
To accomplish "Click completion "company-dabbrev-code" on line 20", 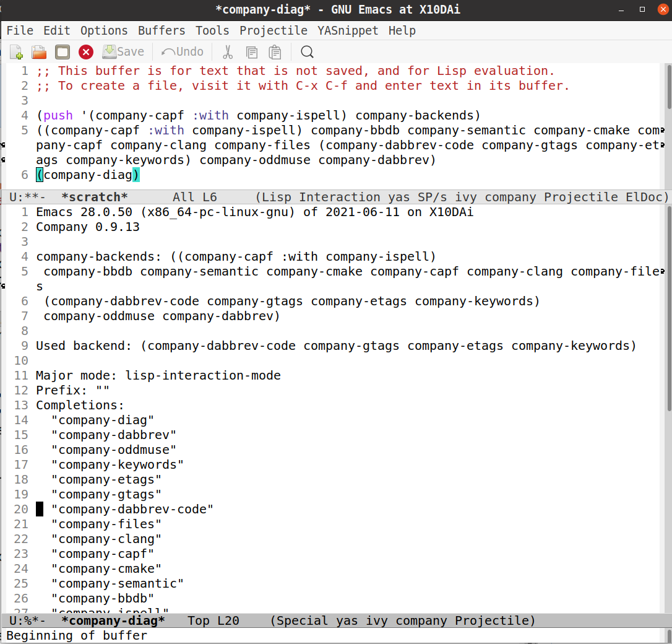I will [x=132, y=510].
